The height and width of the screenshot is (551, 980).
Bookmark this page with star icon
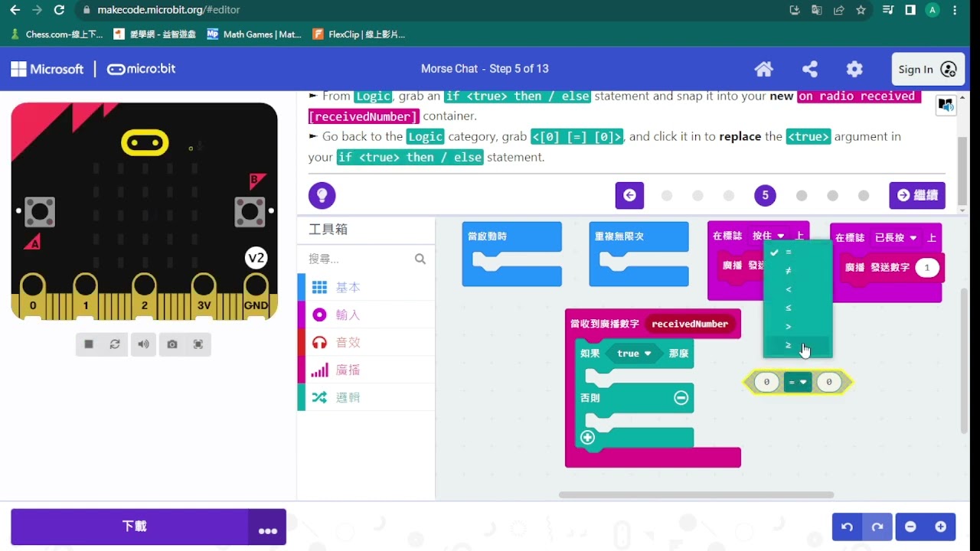[x=861, y=10]
